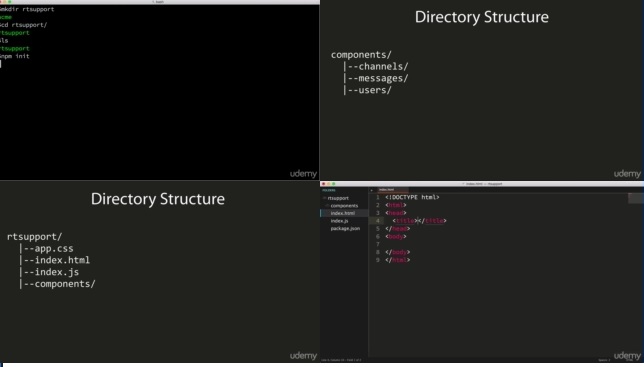Collapse the rtsupport folder arrow in sidebar
This screenshot has height=367, width=644.
tap(324, 198)
